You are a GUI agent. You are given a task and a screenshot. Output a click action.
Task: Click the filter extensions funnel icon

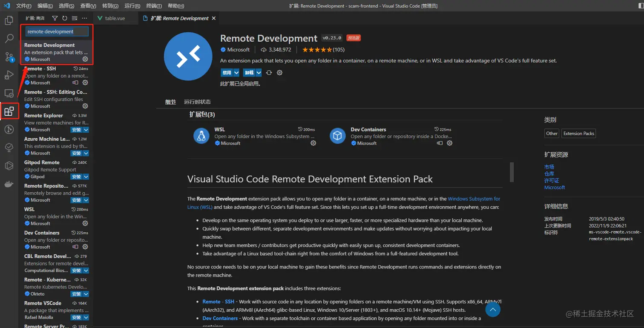55,18
